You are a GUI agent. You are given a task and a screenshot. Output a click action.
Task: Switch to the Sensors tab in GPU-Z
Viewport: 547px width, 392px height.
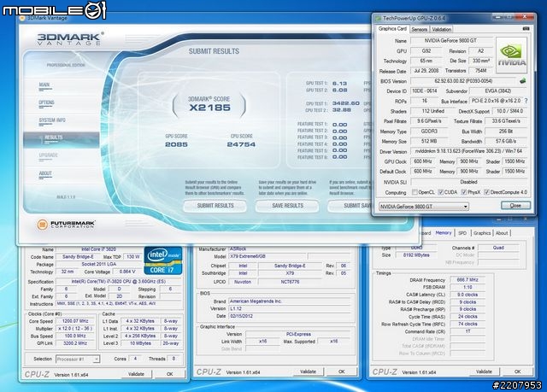coord(419,29)
